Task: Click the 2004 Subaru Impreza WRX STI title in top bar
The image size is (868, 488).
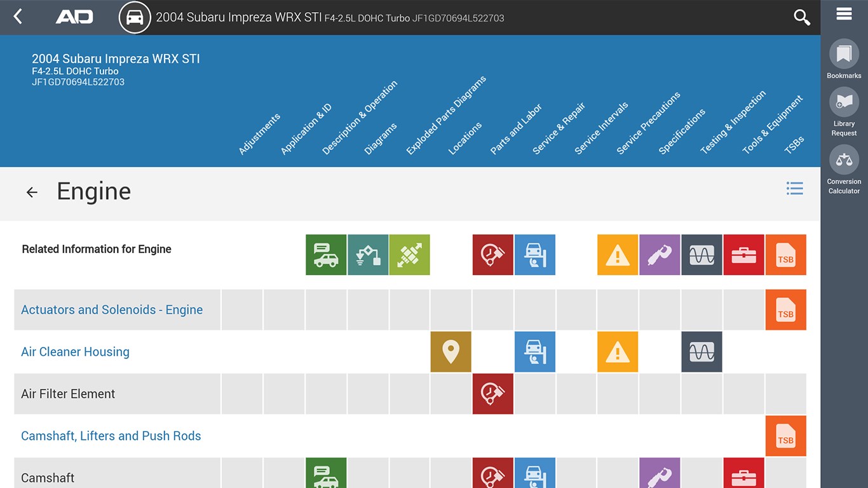Action: coord(239,17)
